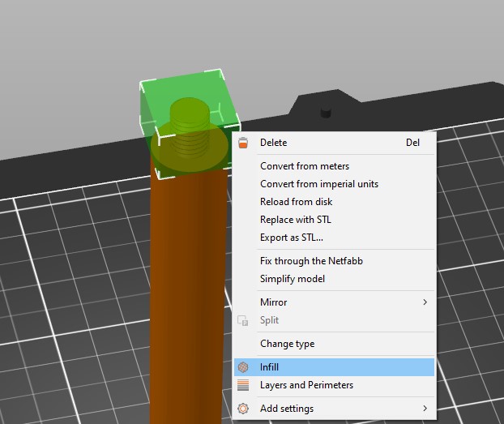Click the Delete trash can icon
504x424 pixels.
pos(243,143)
